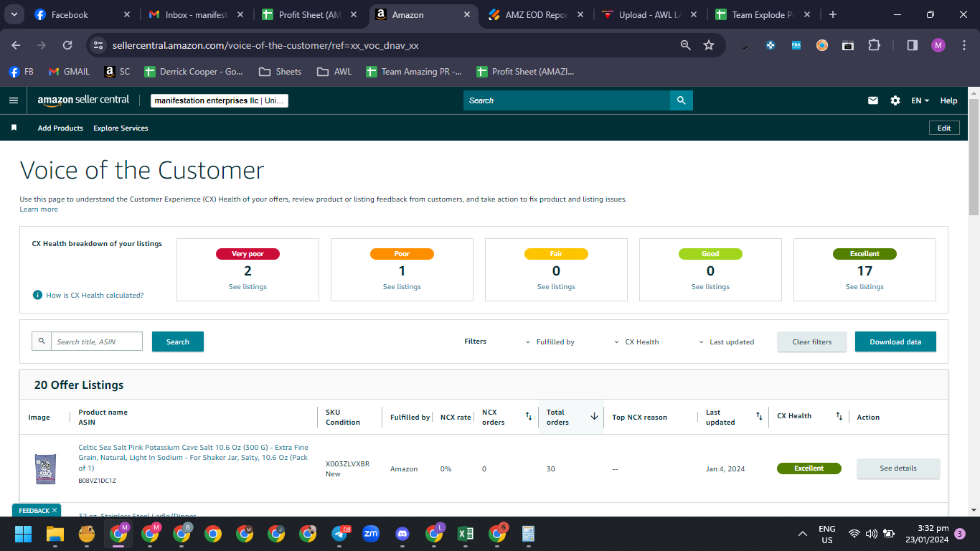Image resolution: width=980 pixels, height=551 pixels.
Task: Open the Sheets bookmark folder
Action: pyautogui.click(x=281, y=72)
